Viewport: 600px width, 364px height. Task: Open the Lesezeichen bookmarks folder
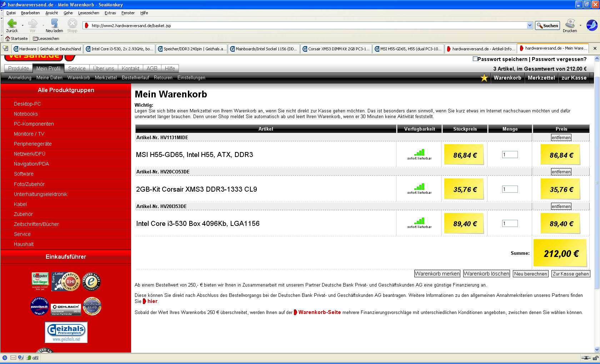tap(46, 39)
